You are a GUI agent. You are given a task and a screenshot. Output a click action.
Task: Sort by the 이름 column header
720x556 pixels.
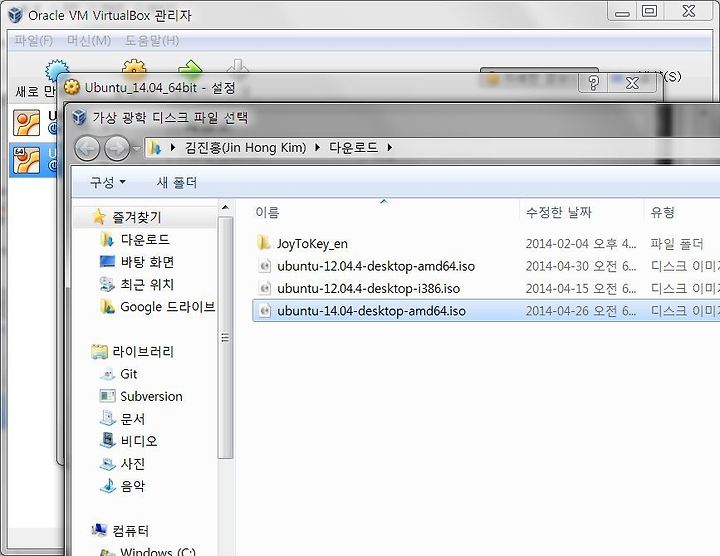pos(267,213)
